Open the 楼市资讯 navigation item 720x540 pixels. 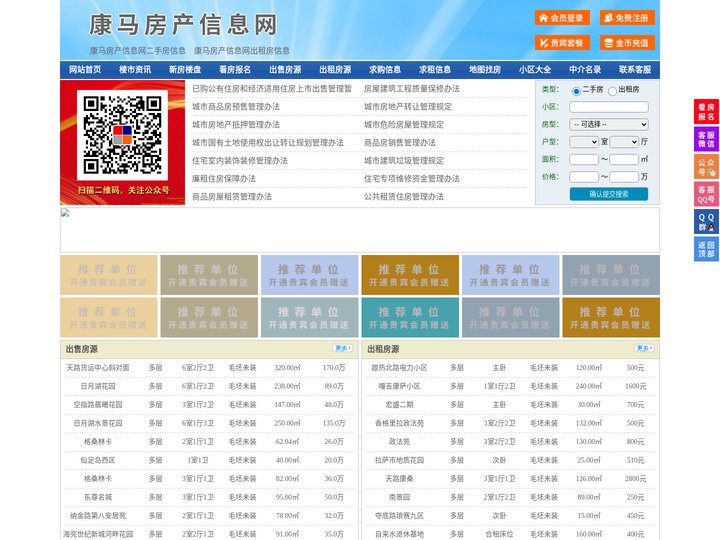[135, 70]
